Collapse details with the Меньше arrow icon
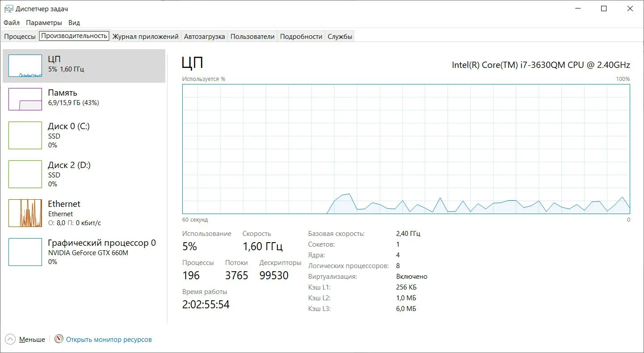Viewport: 644px width, 353px height. pyautogui.click(x=10, y=339)
